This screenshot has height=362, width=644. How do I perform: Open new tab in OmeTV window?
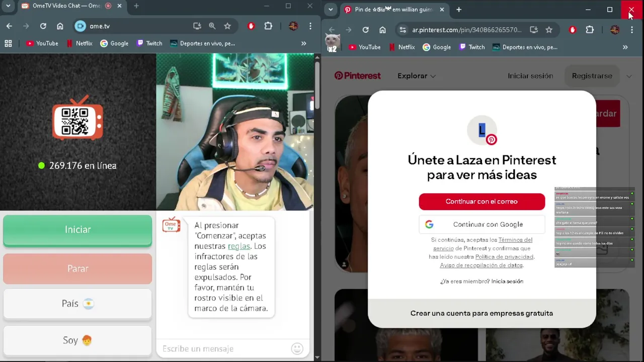pos(136,6)
